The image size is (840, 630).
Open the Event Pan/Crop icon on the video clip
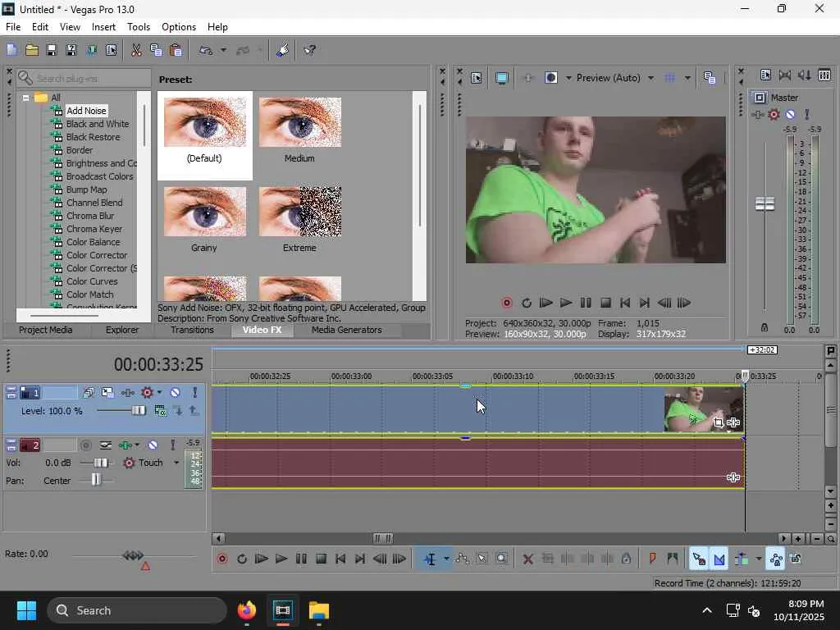719,423
